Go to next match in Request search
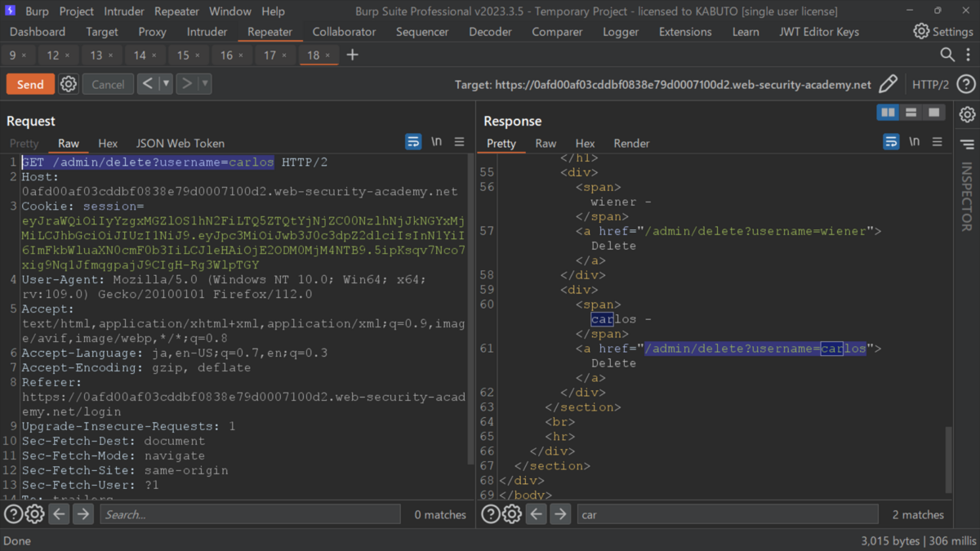 (x=83, y=514)
